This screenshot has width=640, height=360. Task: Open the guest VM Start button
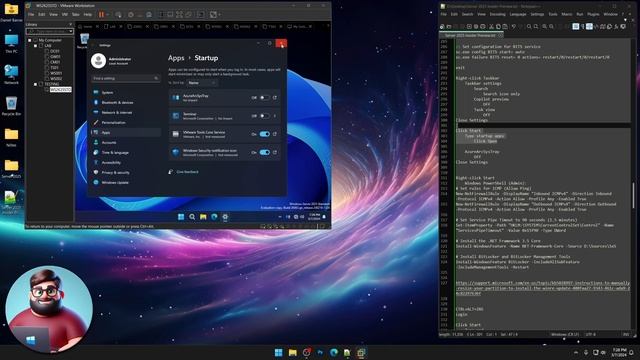pos(181,217)
